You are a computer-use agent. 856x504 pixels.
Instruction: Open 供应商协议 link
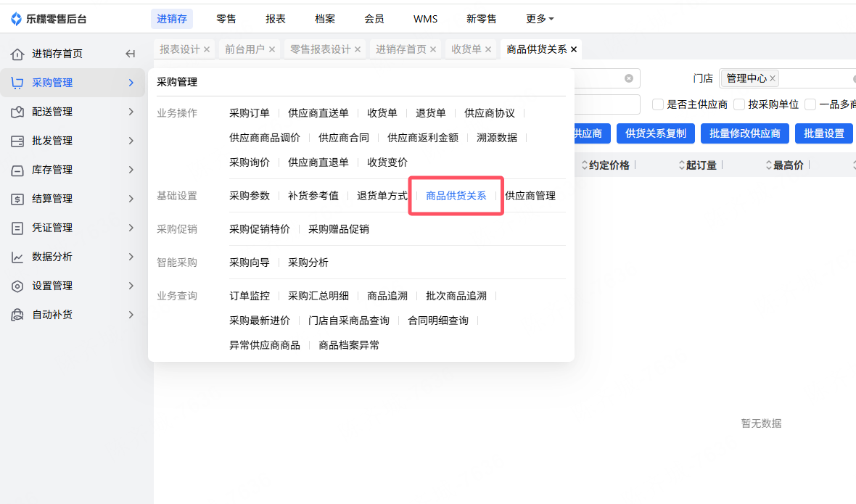tap(490, 113)
